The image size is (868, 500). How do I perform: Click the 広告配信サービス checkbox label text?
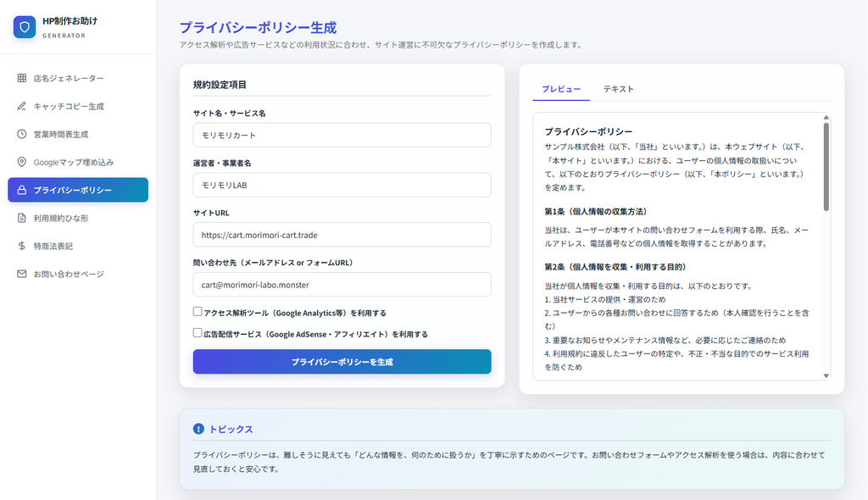(315, 335)
